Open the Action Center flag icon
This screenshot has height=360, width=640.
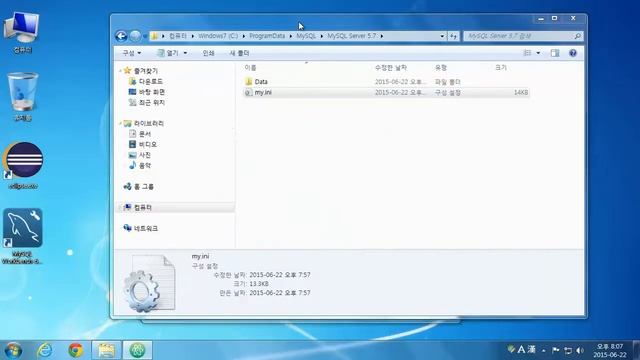[556, 350]
